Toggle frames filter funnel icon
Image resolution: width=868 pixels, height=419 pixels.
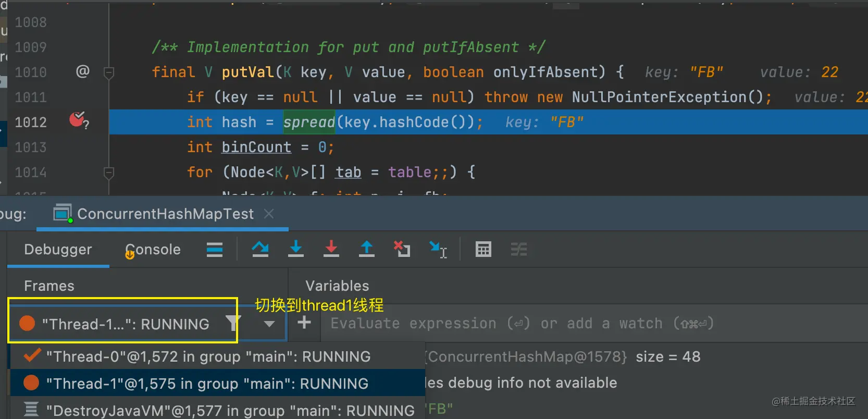point(232,324)
